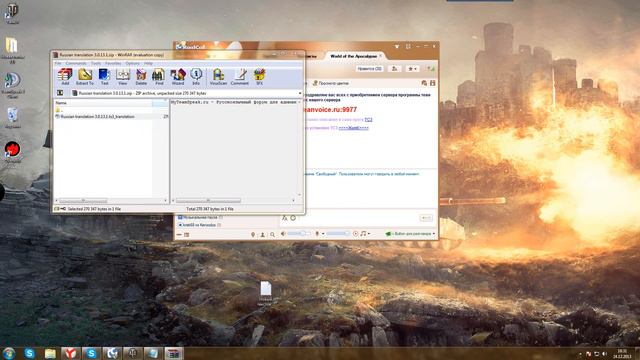
Task: Click the record button in RaidCall bottom bar
Action: (x=355, y=234)
